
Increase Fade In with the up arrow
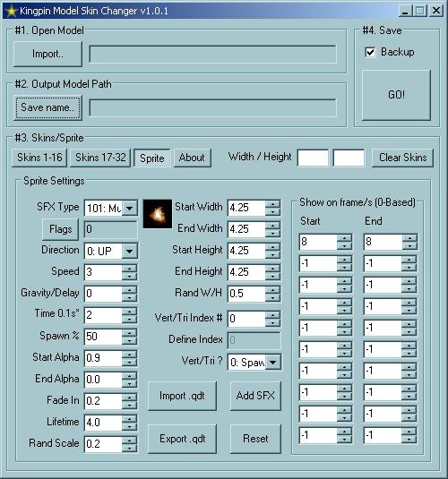pyautogui.click(x=130, y=398)
